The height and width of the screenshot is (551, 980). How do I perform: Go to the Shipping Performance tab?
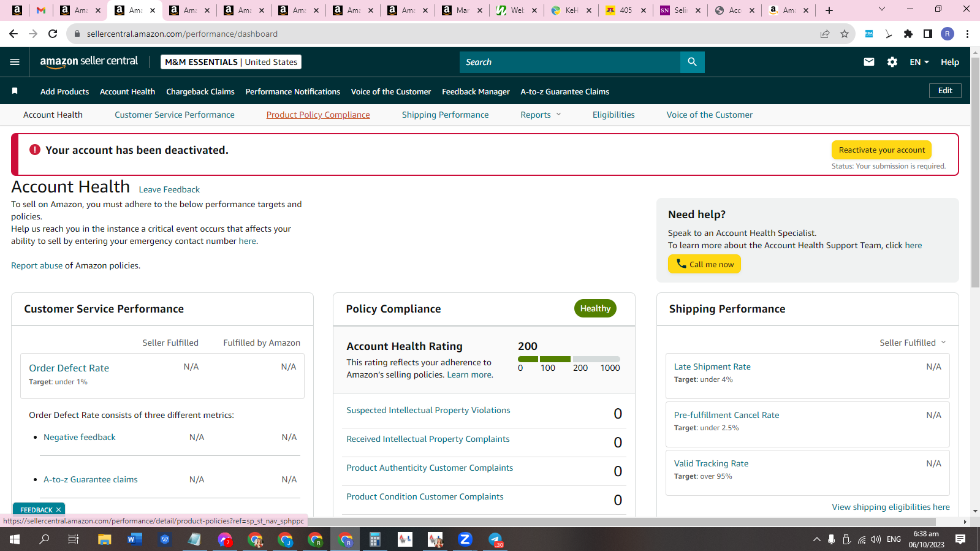446,115
